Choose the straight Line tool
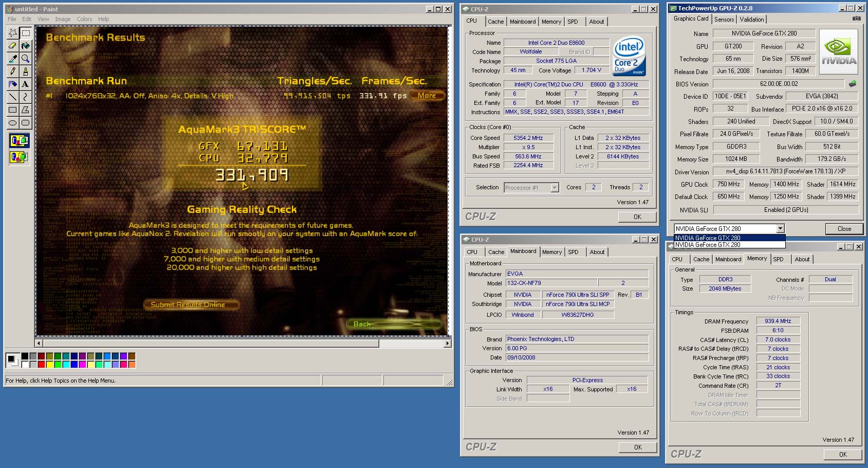868x468 pixels. pyautogui.click(x=13, y=97)
